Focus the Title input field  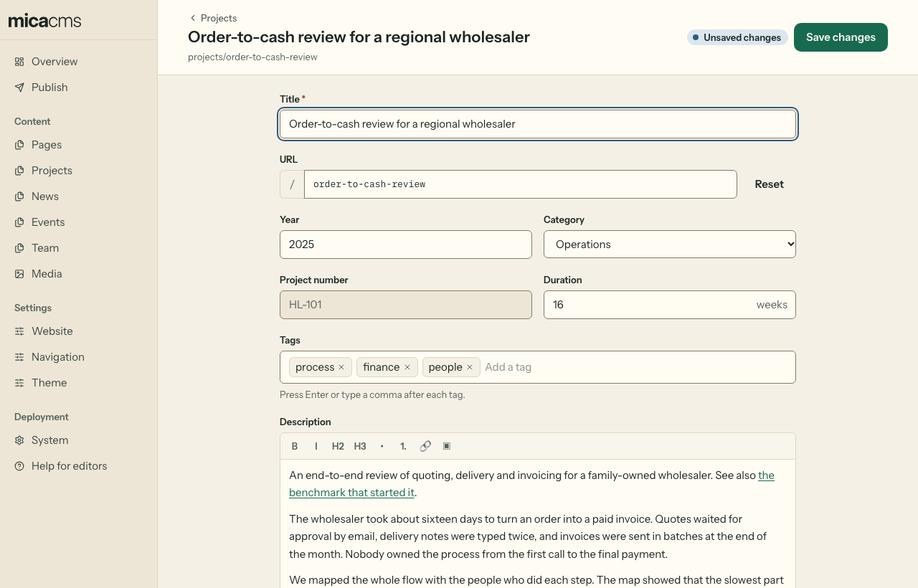click(538, 124)
